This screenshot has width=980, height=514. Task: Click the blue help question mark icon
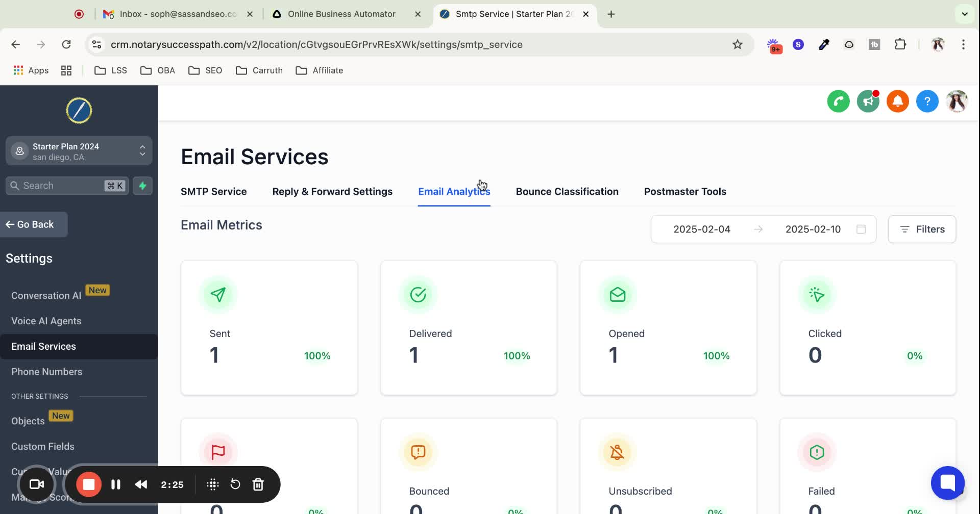(927, 101)
